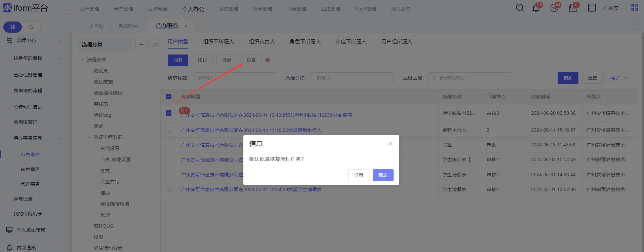Check the 更新执行人 row checkbox
The width and height of the screenshot is (644, 252).
tap(169, 130)
